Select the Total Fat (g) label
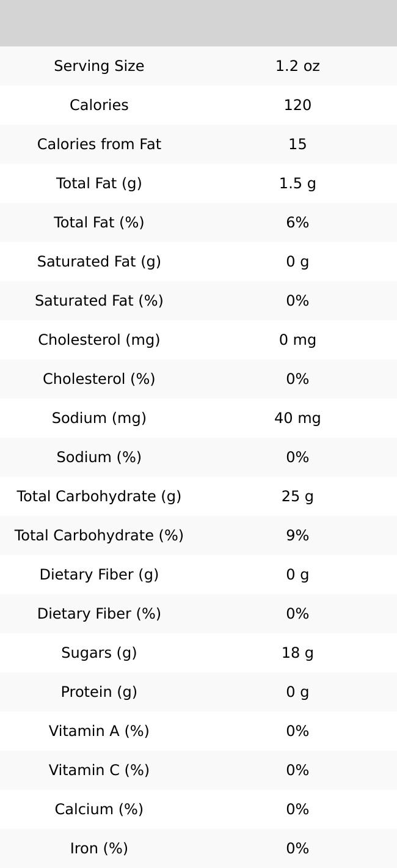397x868 pixels. (x=99, y=183)
